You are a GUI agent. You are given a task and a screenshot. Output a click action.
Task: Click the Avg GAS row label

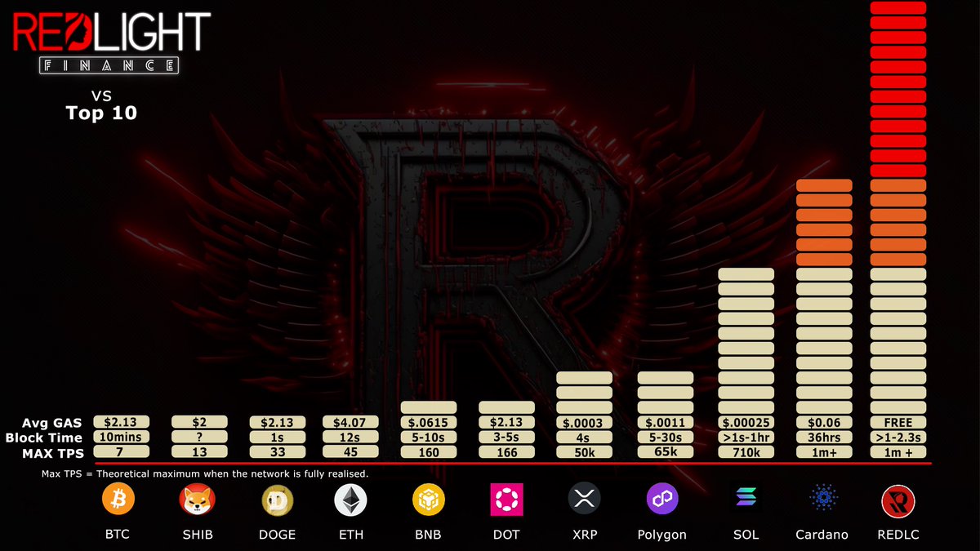click(x=54, y=423)
